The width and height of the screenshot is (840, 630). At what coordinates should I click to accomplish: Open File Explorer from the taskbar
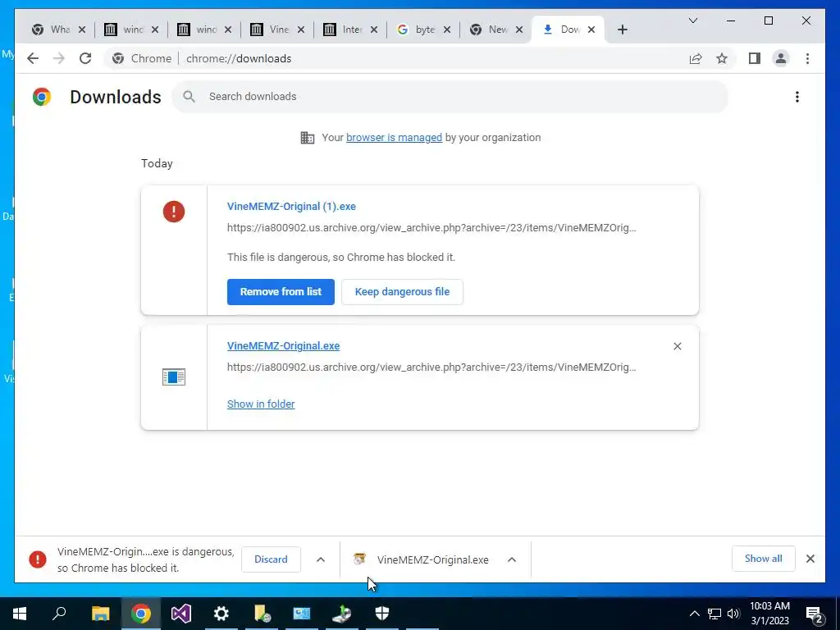[100, 614]
